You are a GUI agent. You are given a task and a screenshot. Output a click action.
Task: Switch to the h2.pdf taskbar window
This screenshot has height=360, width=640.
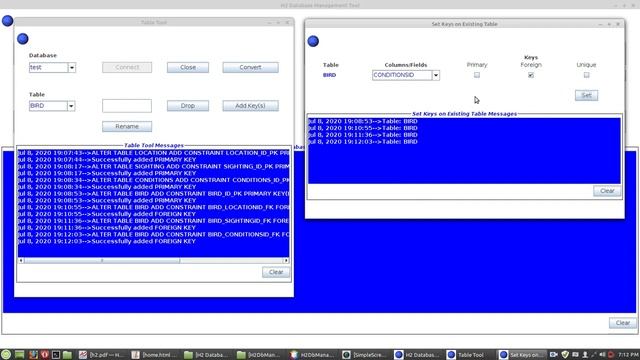pyautogui.click(x=102, y=355)
